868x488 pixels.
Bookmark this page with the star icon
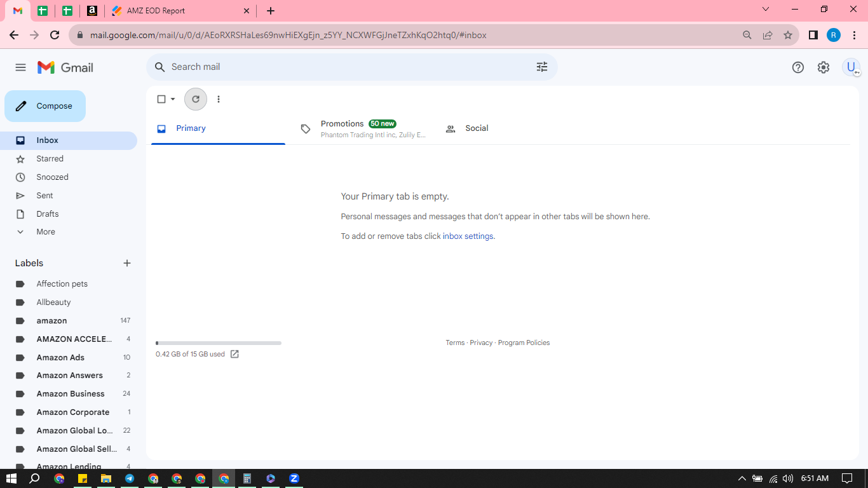point(788,35)
